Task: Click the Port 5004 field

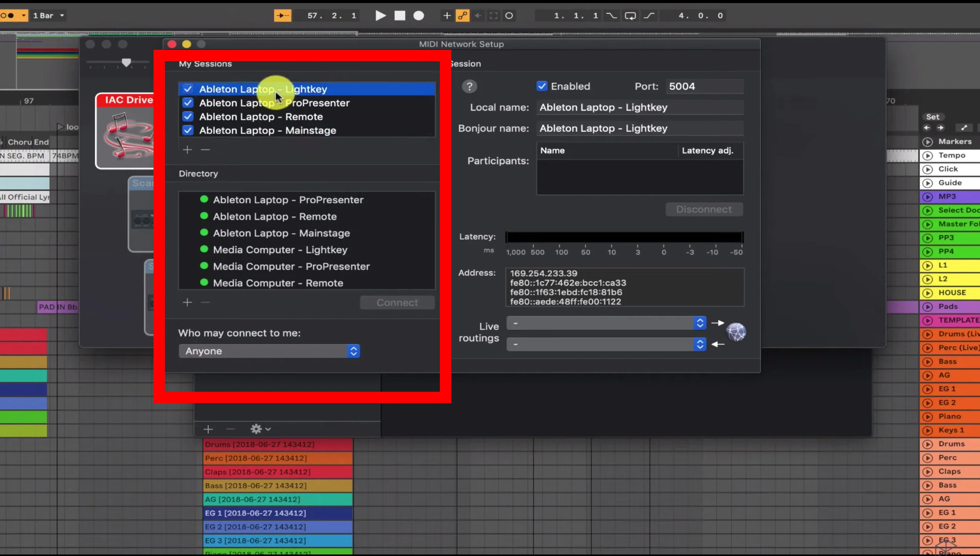Action: [x=704, y=86]
